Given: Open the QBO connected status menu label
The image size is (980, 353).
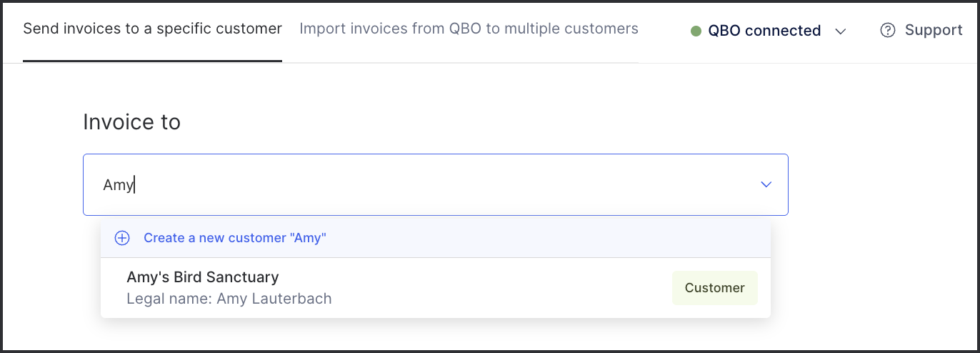Looking at the screenshot, I should [x=764, y=31].
